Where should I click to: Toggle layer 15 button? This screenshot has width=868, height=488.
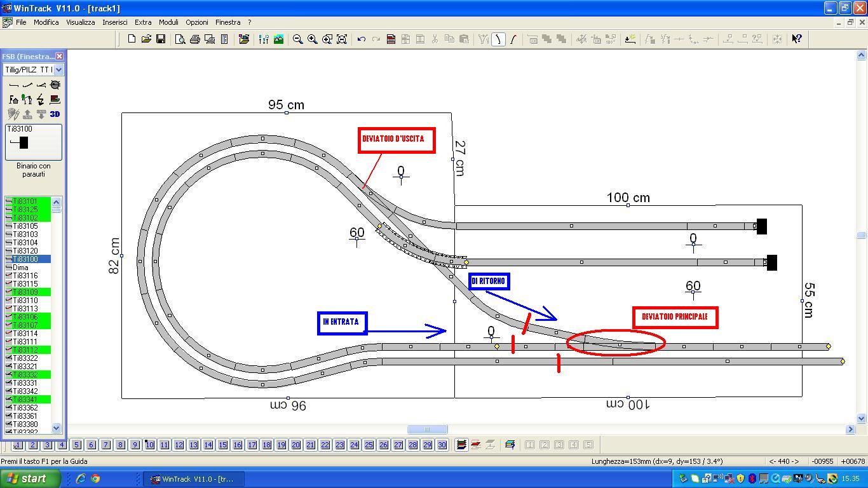[222, 445]
